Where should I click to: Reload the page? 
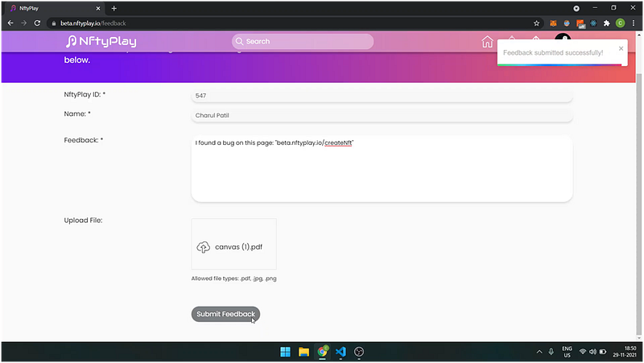[37, 23]
